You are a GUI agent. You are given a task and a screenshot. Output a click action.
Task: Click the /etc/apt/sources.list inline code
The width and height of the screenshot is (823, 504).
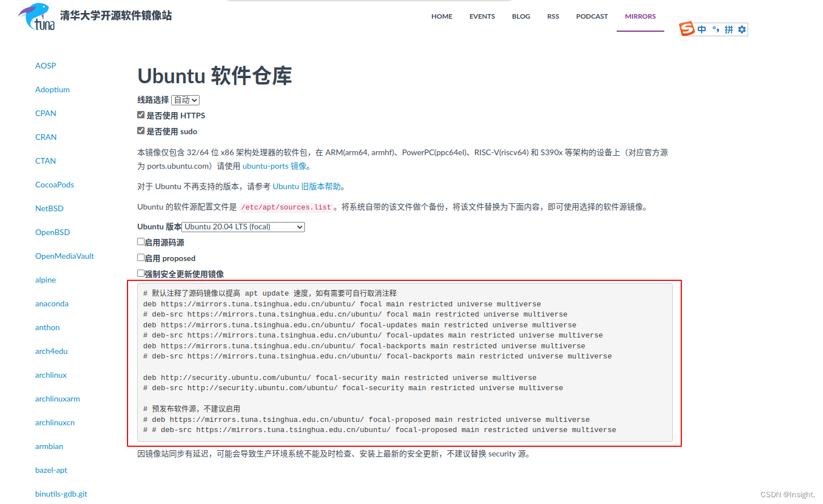pos(286,207)
